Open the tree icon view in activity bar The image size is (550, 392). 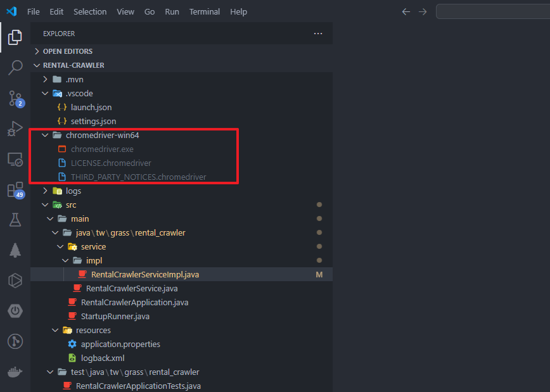click(x=15, y=250)
